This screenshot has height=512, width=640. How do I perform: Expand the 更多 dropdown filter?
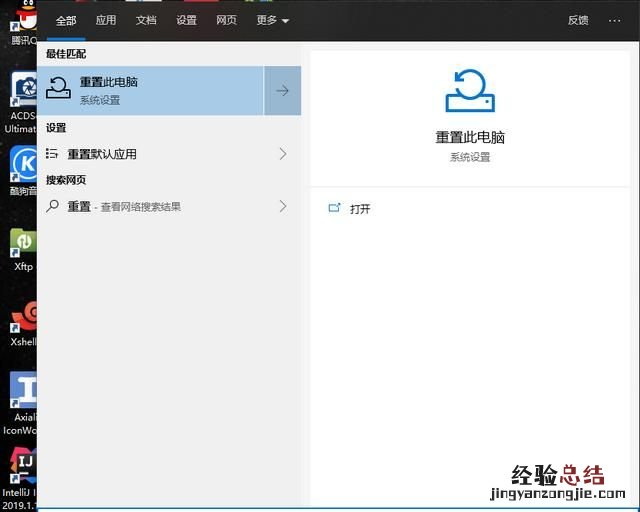pos(272,20)
